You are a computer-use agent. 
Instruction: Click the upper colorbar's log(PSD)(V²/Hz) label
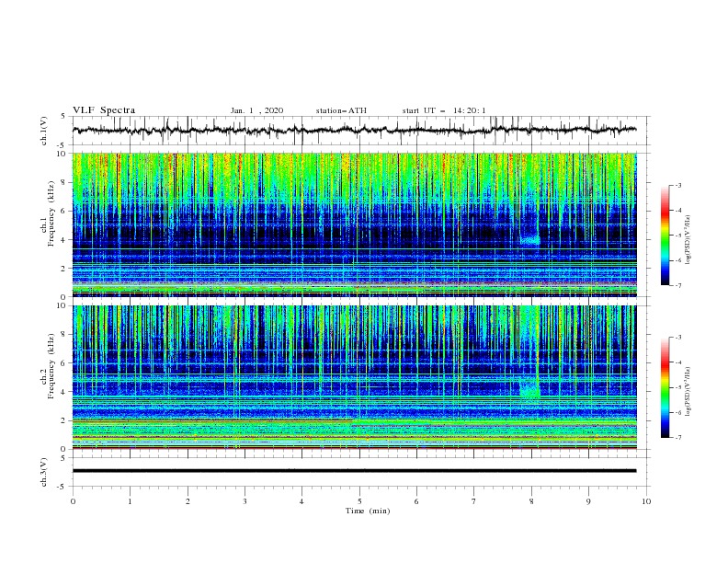coord(688,240)
